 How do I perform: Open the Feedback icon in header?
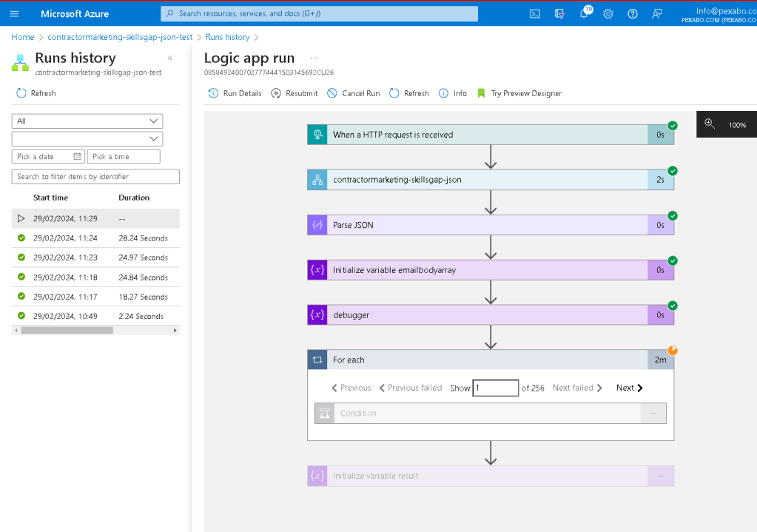656,13
